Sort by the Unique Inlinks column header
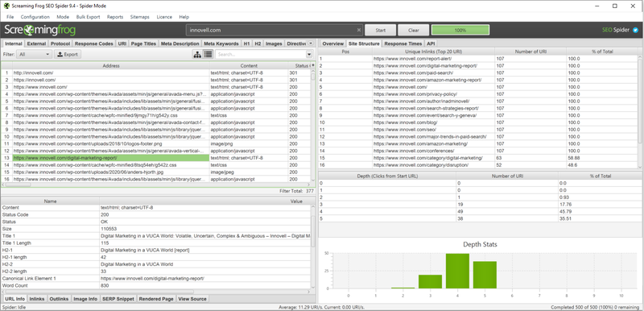Viewport: 644px width, 311px height. (x=433, y=52)
